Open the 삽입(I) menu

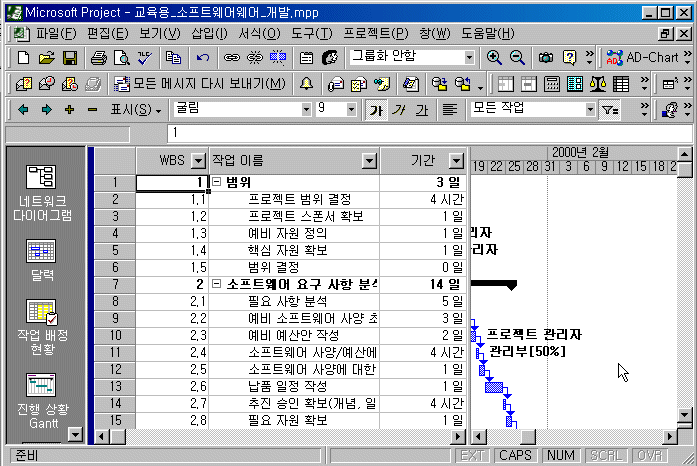pos(209,33)
